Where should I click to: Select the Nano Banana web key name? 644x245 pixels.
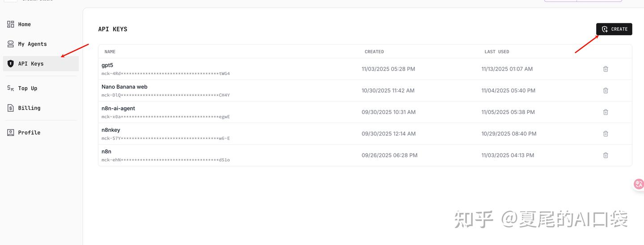124,87
